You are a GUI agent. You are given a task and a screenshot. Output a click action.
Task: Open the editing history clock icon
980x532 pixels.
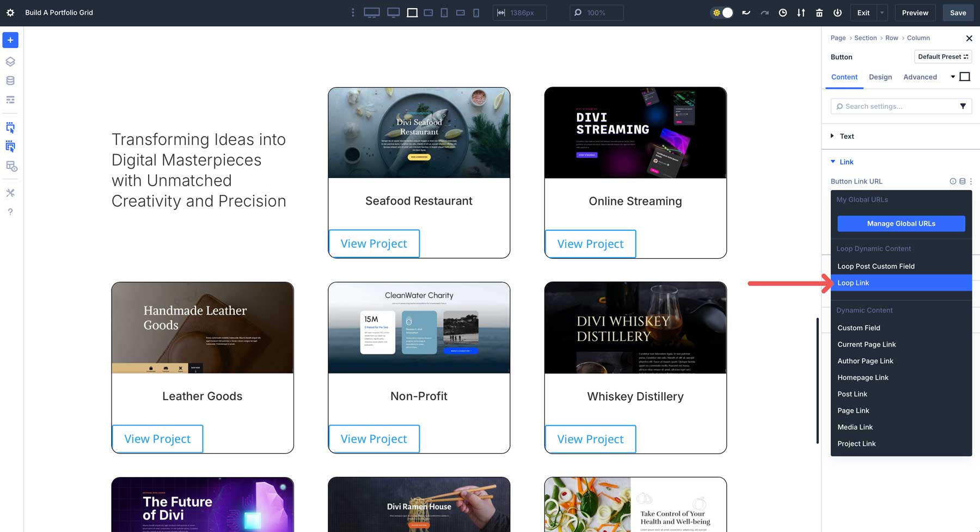click(783, 13)
